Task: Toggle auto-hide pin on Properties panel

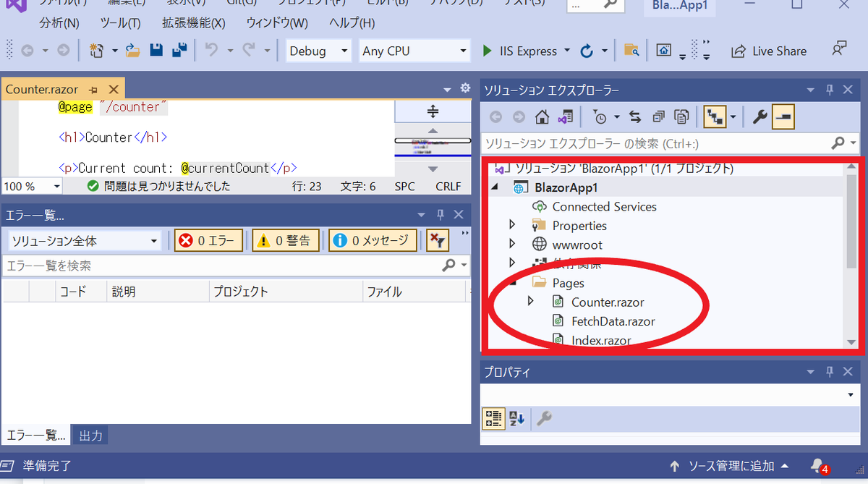Action: [x=830, y=373]
